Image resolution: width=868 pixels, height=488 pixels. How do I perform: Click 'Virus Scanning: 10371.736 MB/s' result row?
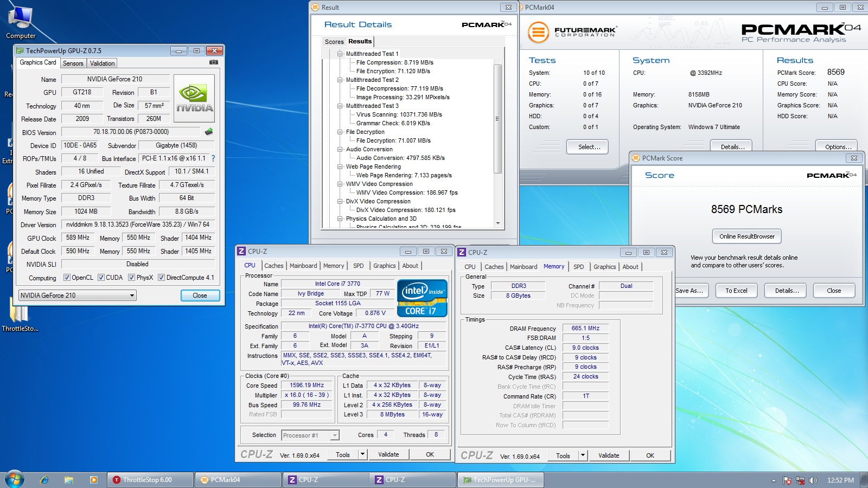click(399, 114)
